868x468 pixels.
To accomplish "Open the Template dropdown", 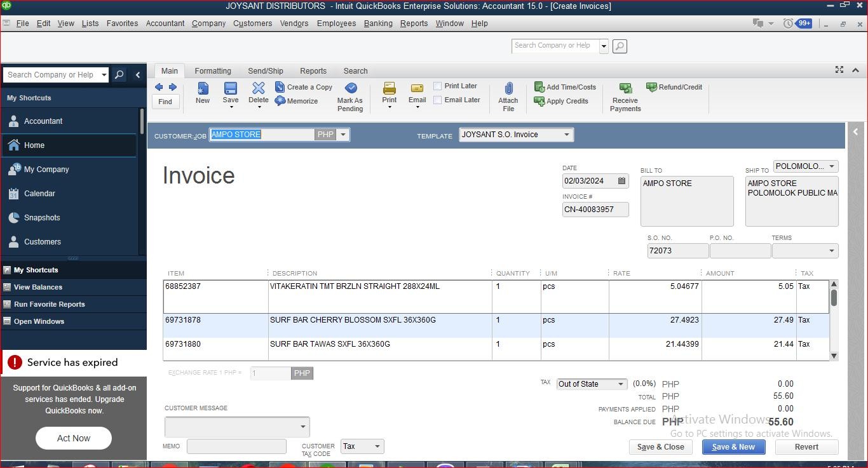I will click(x=566, y=135).
